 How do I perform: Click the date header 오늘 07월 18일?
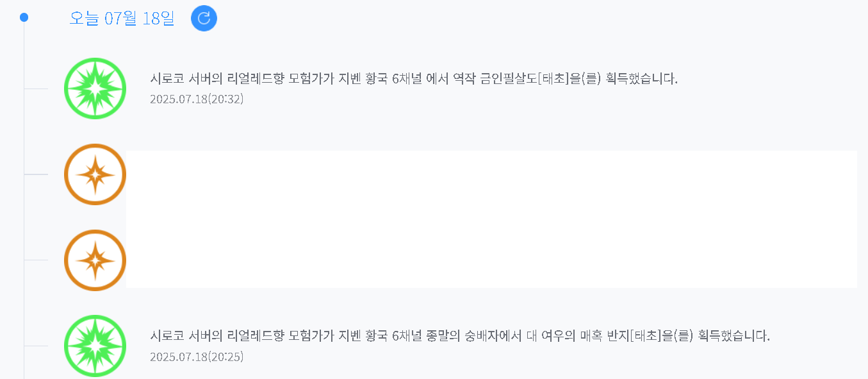click(122, 18)
